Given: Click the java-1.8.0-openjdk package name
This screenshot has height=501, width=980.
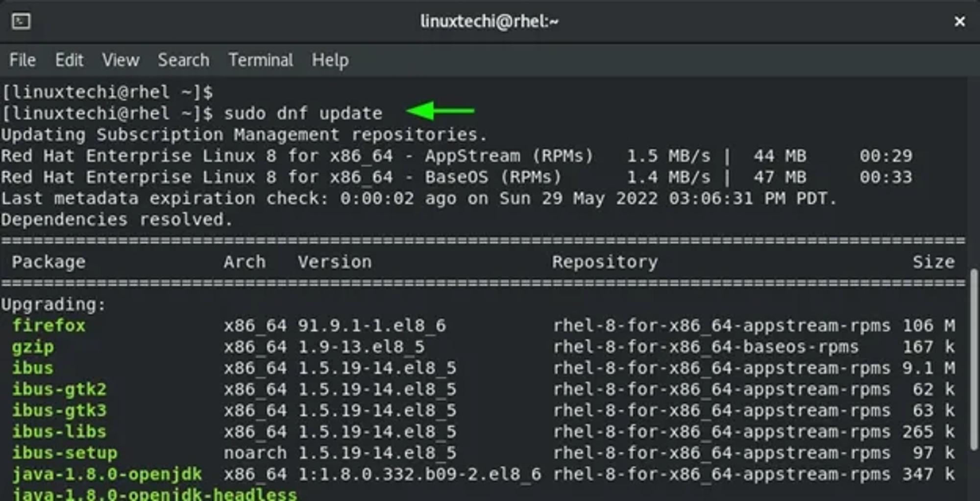Looking at the screenshot, I should pyautogui.click(x=107, y=474).
